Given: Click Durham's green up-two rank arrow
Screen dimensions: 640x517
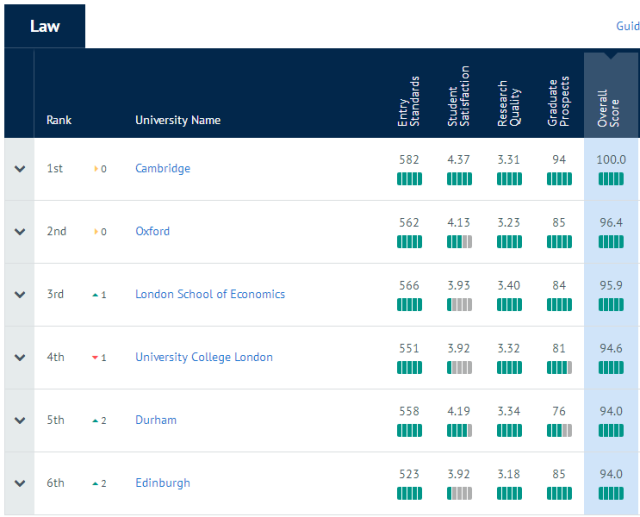Looking at the screenshot, I should coord(95,421).
